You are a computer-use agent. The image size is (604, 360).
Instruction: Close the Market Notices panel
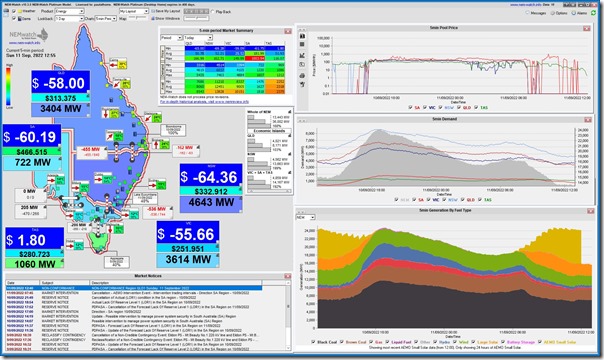pyautogui.click(x=287, y=276)
